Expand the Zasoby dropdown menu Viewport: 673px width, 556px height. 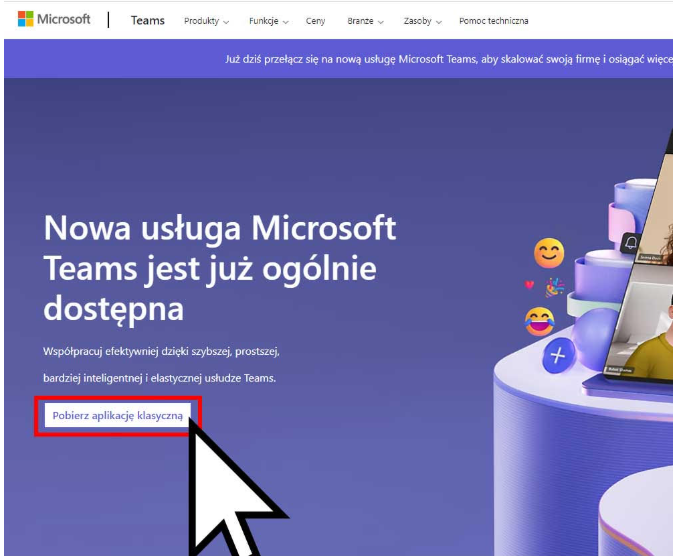pyautogui.click(x=422, y=21)
